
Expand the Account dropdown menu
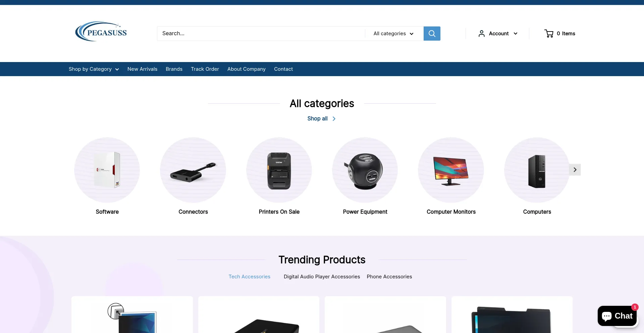click(x=498, y=34)
